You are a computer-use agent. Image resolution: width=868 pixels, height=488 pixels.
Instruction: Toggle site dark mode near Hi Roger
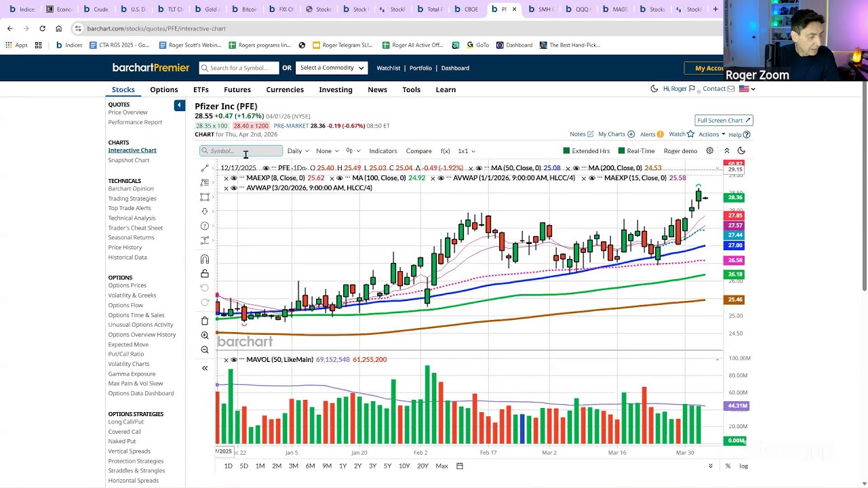[654, 89]
